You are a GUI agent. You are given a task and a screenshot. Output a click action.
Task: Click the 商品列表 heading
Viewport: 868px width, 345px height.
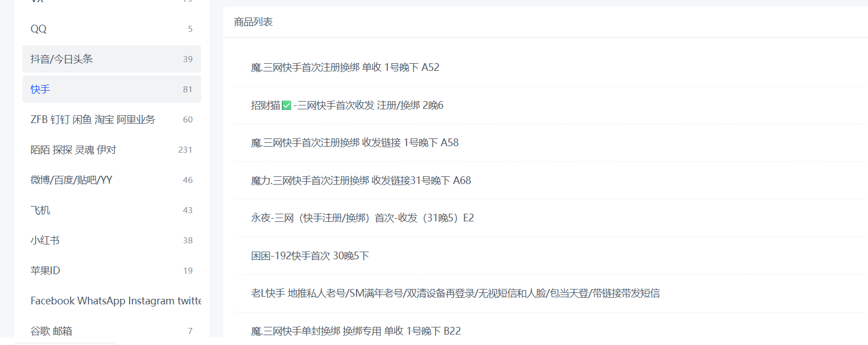tap(253, 22)
